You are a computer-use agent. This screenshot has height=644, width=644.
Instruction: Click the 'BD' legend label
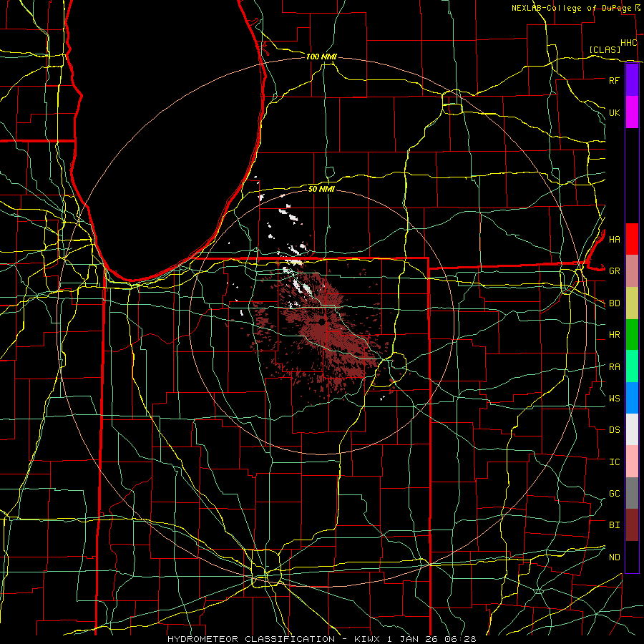614,303
